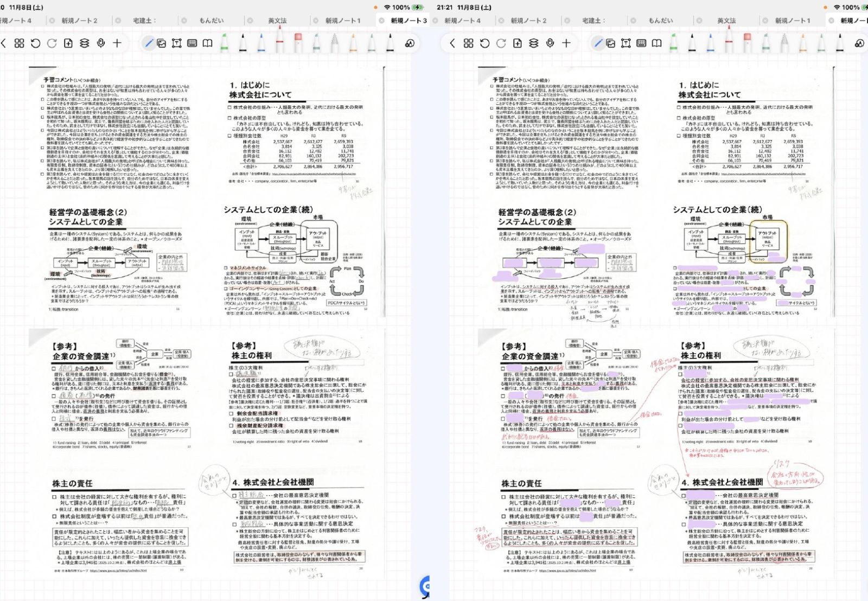The width and height of the screenshot is (868, 601).
Task: Start audio recording with the left window microphone icon
Action: 101,43
